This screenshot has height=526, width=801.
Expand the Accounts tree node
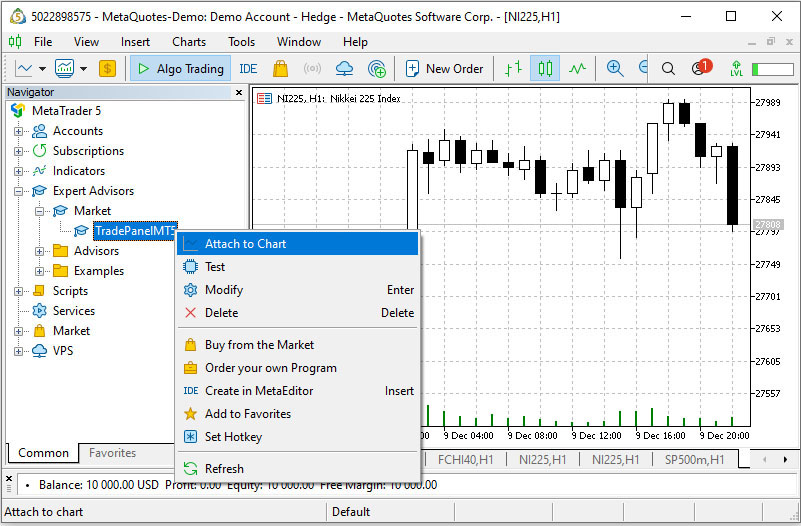pyautogui.click(x=18, y=131)
